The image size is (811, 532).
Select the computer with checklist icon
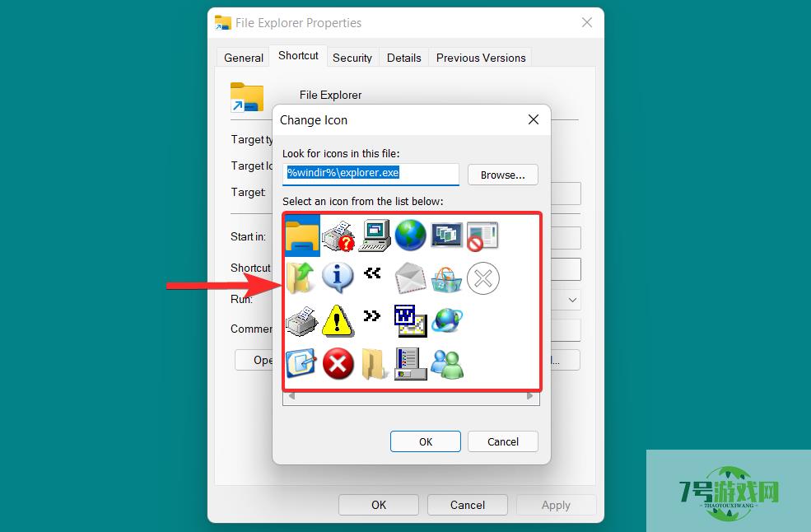point(411,364)
